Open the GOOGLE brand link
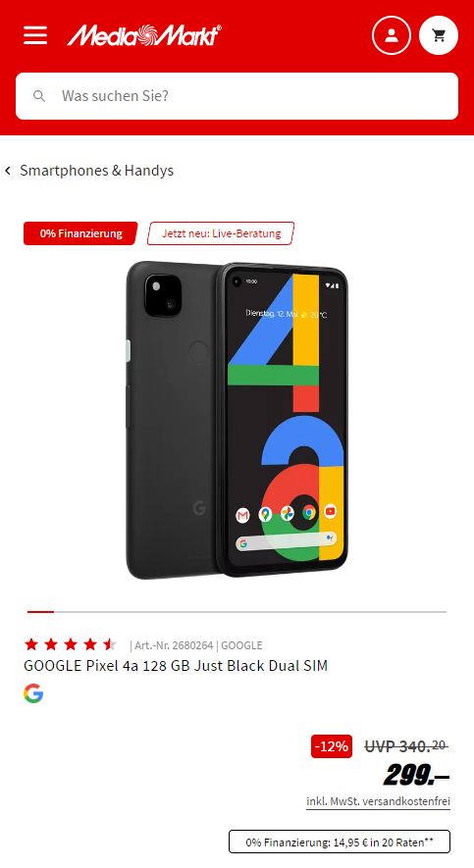 [241, 645]
